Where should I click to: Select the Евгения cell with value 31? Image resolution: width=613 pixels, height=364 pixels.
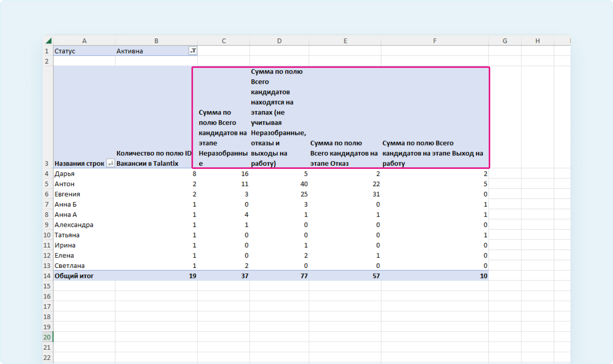coord(345,194)
